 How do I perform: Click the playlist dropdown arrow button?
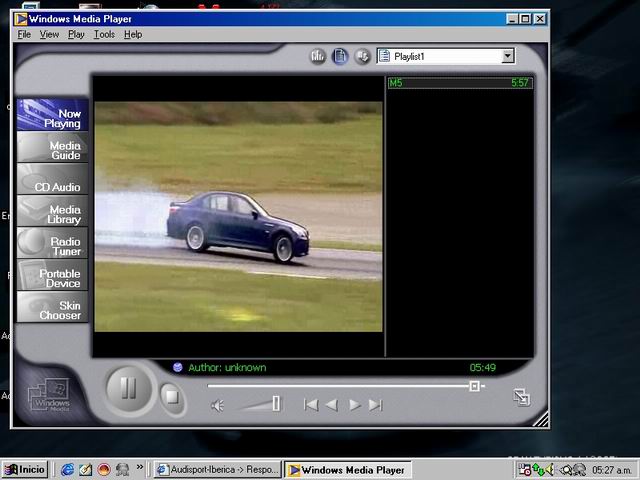[507, 56]
